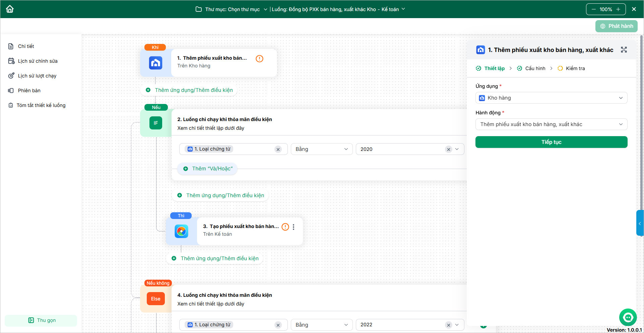Zoom in with the plus button
This screenshot has width=644, height=333.
pos(618,9)
